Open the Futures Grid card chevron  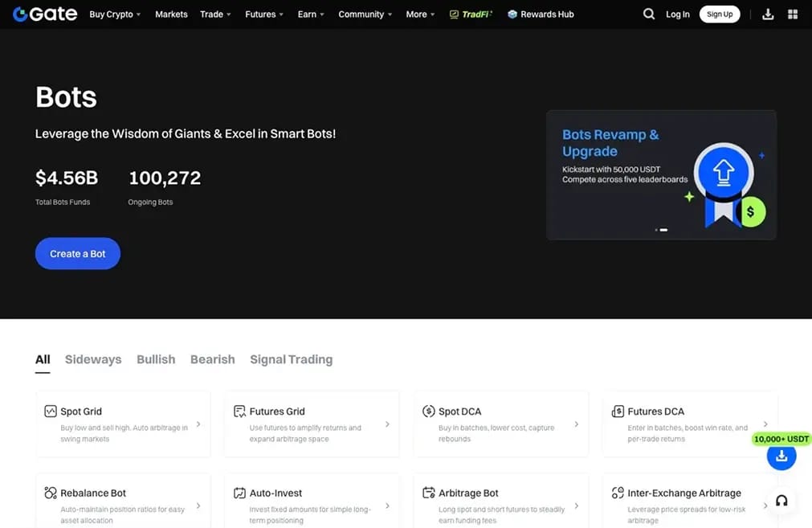[387, 424]
